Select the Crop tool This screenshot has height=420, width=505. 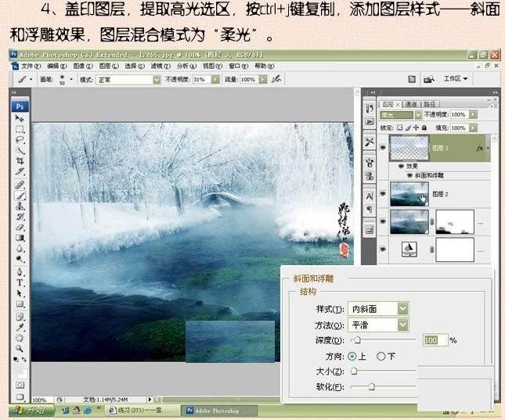20,160
